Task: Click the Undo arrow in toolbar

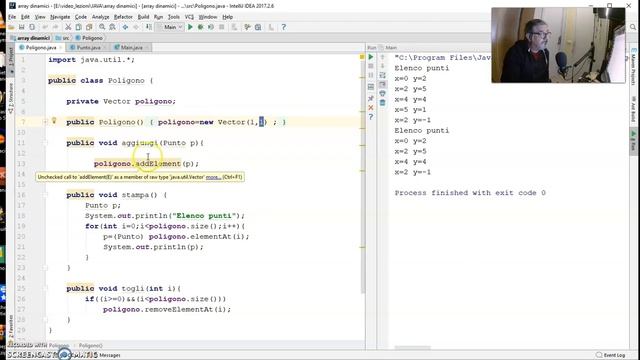Action: click(x=45, y=27)
